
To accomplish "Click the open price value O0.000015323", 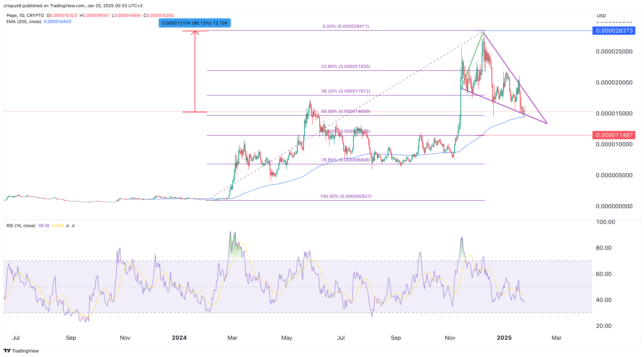I will [x=62, y=15].
